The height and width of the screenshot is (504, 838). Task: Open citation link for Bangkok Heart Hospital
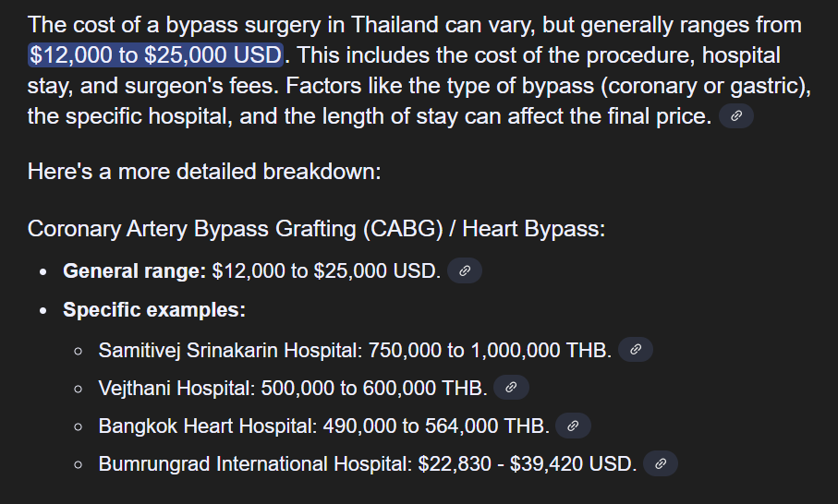pos(573,426)
